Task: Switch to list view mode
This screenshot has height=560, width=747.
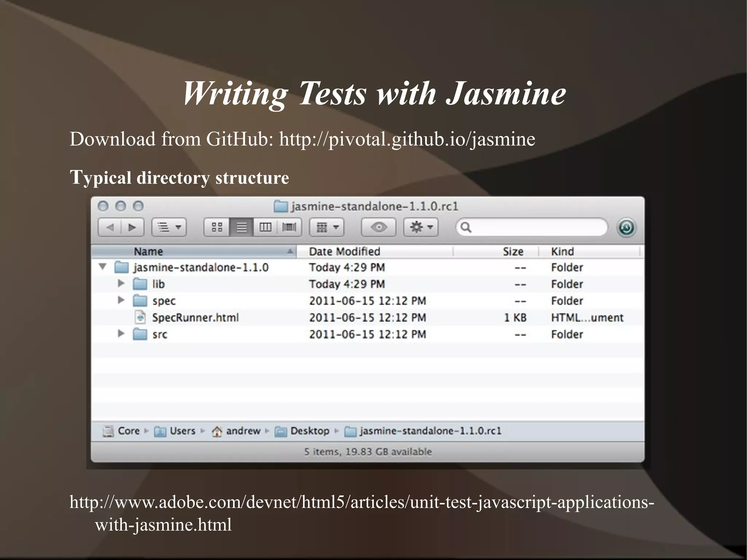Action: pyautogui.click(x=241, y=228)
